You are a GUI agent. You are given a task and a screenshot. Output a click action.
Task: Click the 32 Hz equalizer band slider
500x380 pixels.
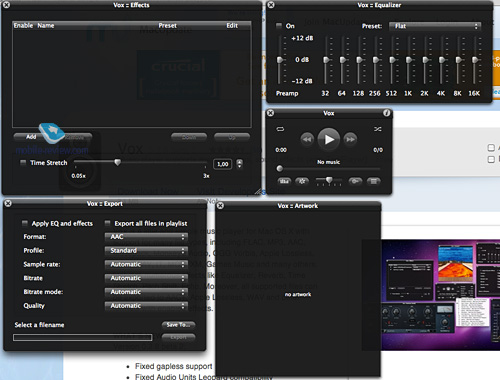[326, 60]
